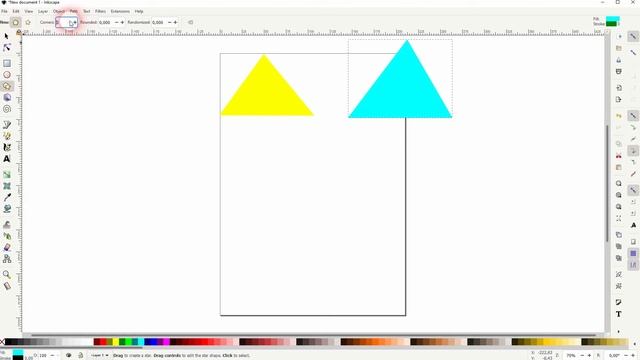
Task: Select the Measure tool
Action: (x=7, y=286)
